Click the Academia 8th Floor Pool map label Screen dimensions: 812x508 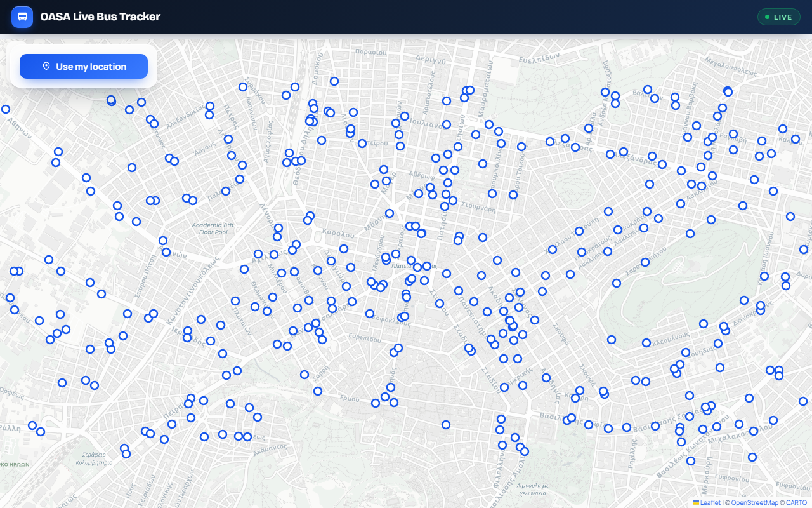pyautogui.click(x=213, y=229)
